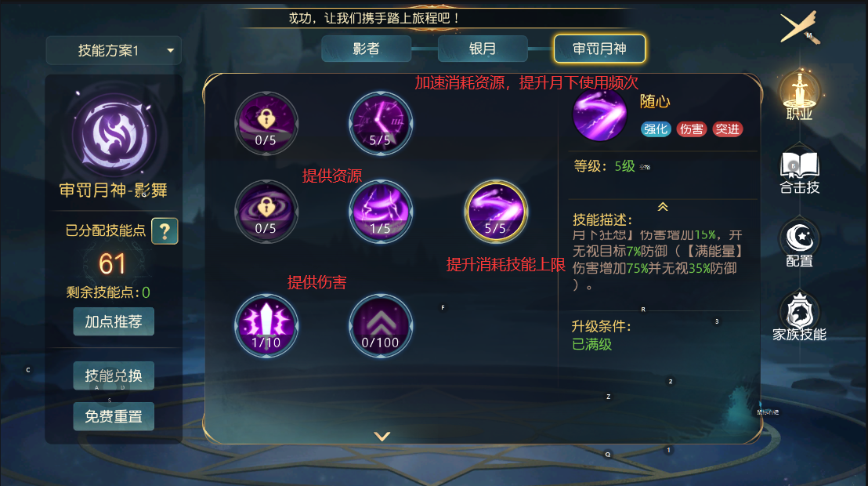Viewport: 868px width, 486px height.
Task: Select the clock skill icon showing 5/5
Action: pyautogui.click(x=380, y=123)
